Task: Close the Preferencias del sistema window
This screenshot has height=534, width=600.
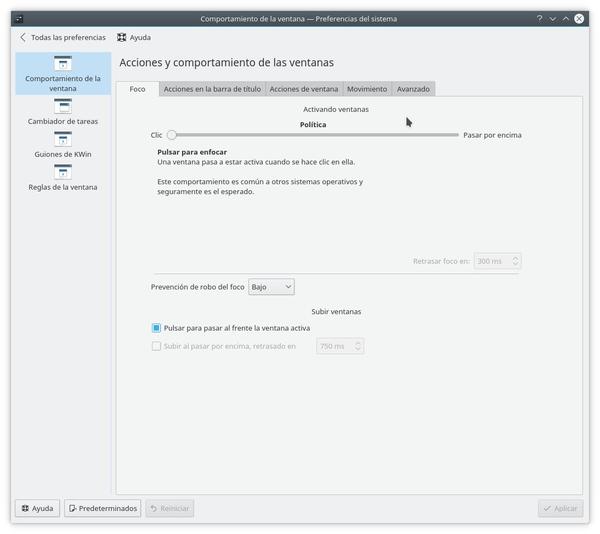Action: point(579,18)
